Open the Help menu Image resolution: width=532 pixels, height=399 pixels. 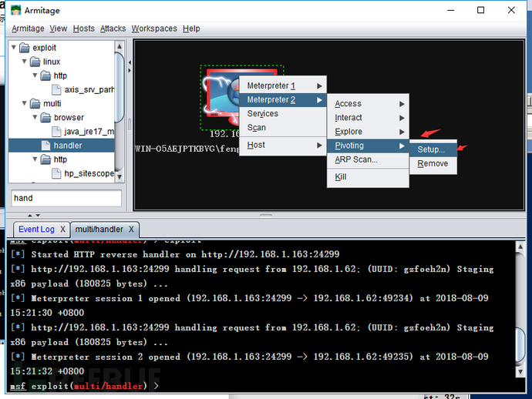coord(191,28)
